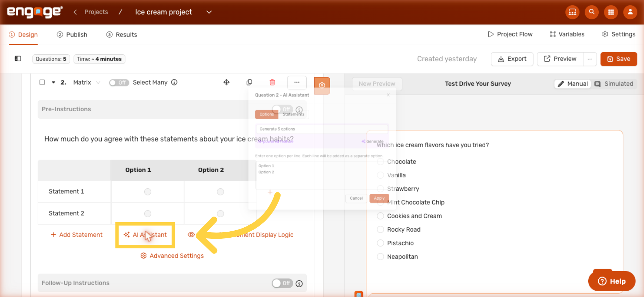Viewport: 644px width, 297px height.
Task: Open Project Flow
Action: pos(510,34)
